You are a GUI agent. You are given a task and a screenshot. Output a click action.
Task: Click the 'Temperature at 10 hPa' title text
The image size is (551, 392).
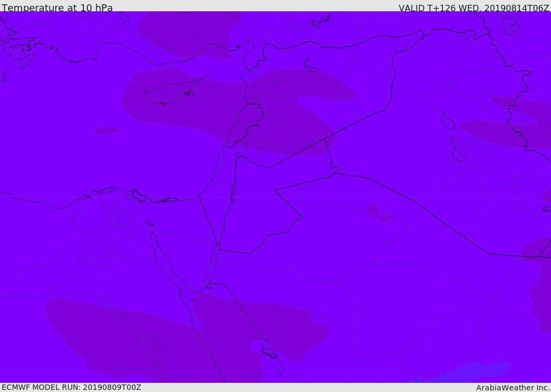coord(57,8)
